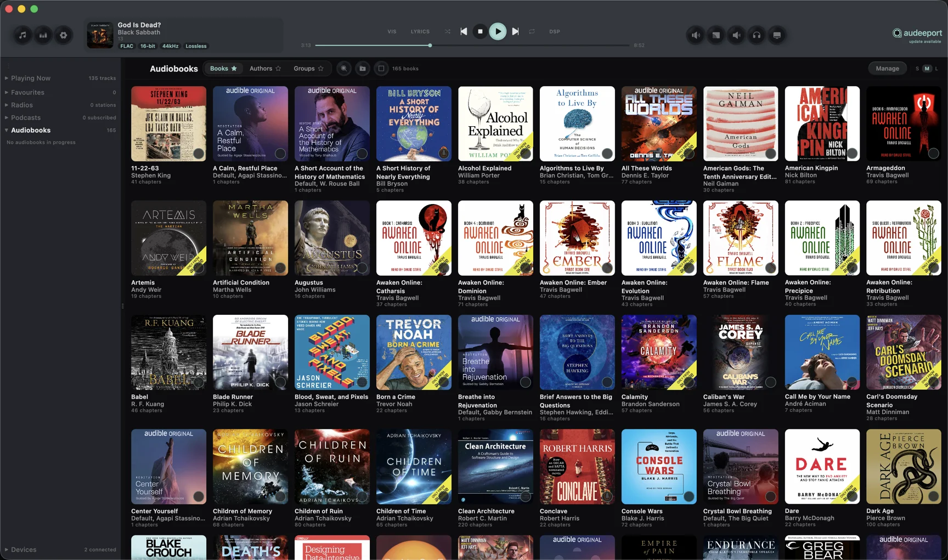Viewport: 948px width, 560px height.
Task: Click the audeeport update available logo
Action: coord(917,35)
